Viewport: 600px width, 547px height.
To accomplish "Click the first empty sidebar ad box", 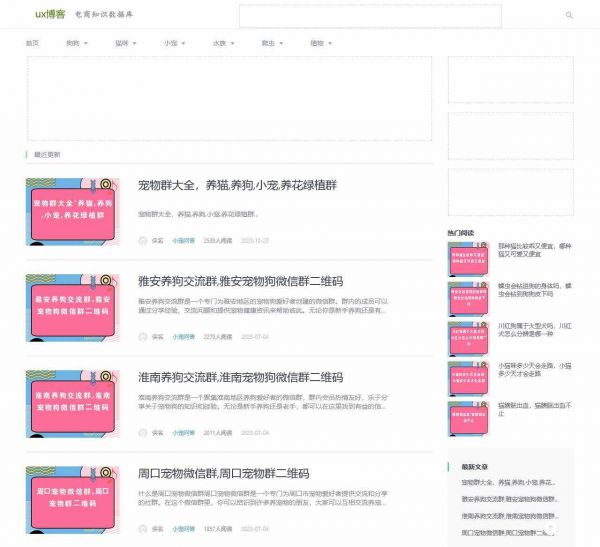I will [x=511, y=80].
